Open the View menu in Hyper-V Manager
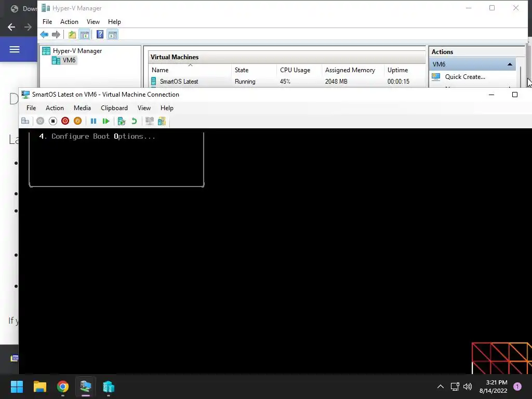The image size is (532, 399). (x=93, y=22)
